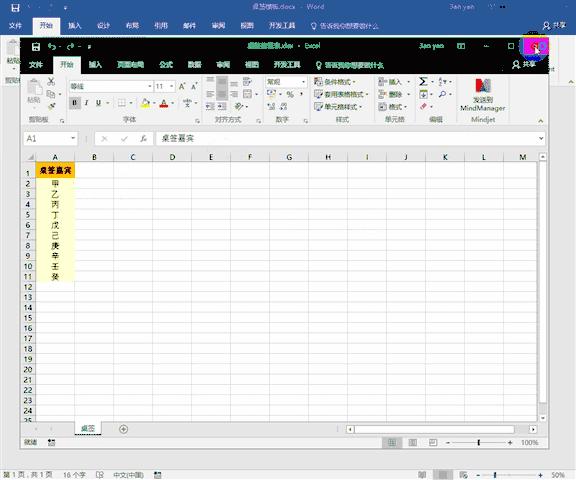Image resolution: width=576 pixels, height=480 pixels.
Task: Click the 条件格式 conditional formatting button
Action: click(335, 82)
